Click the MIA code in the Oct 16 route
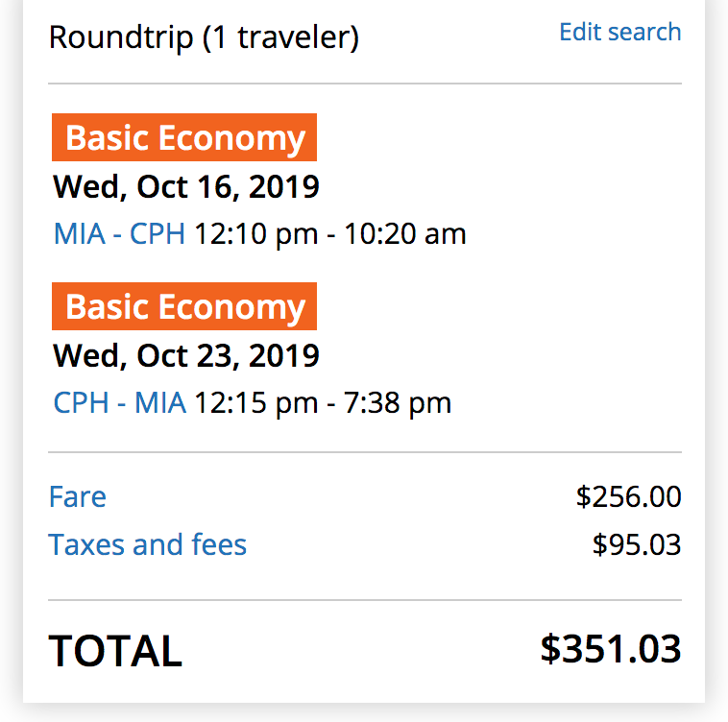 80,233
